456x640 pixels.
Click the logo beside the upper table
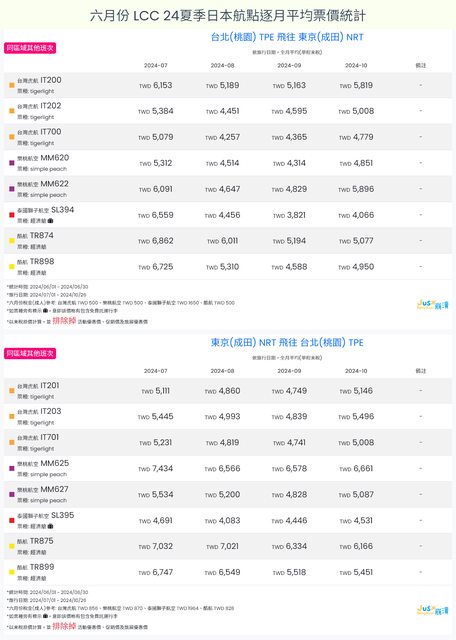(x=432, y=304)
